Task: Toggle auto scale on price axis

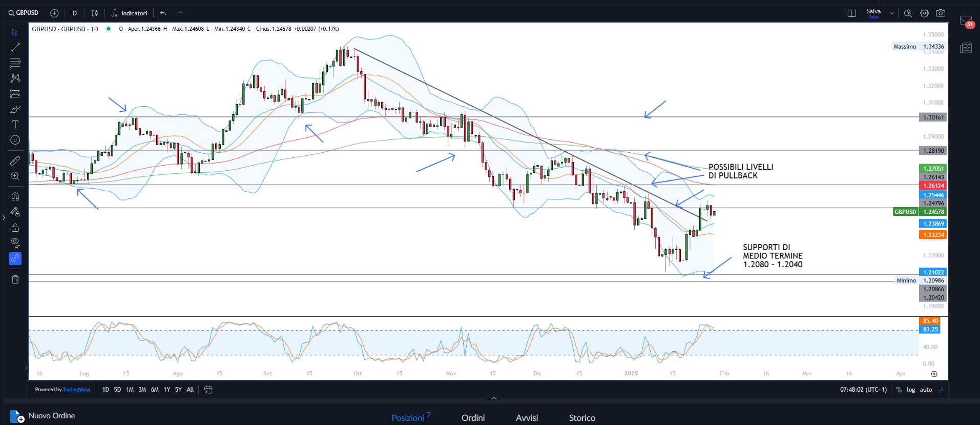Action: point(926,390)
